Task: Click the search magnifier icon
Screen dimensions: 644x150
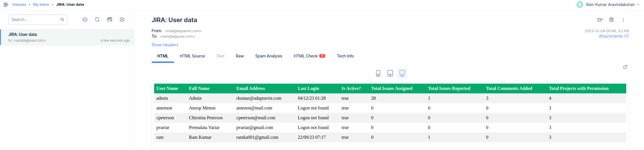Action: click(62, 20)
